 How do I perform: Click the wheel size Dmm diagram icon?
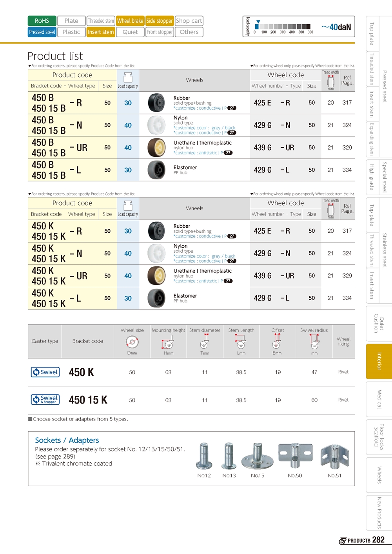coord(132,342)
